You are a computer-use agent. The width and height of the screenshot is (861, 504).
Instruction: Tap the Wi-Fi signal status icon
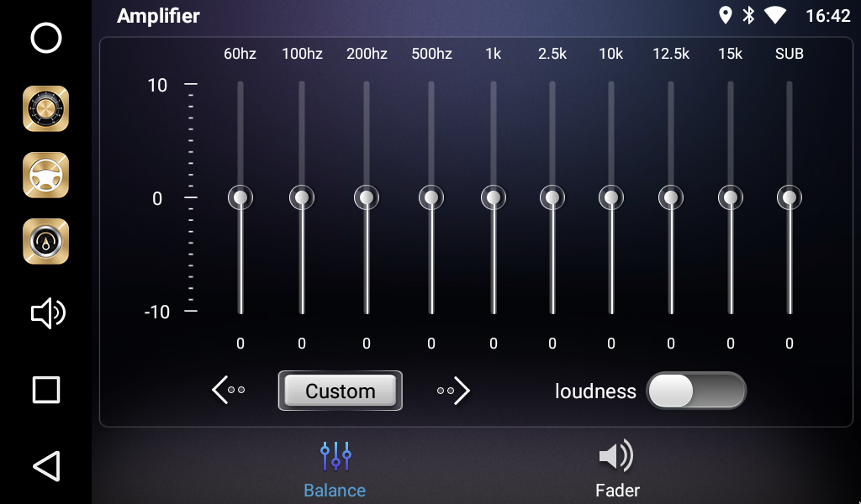pyautogui.click(x=774, y=15)
